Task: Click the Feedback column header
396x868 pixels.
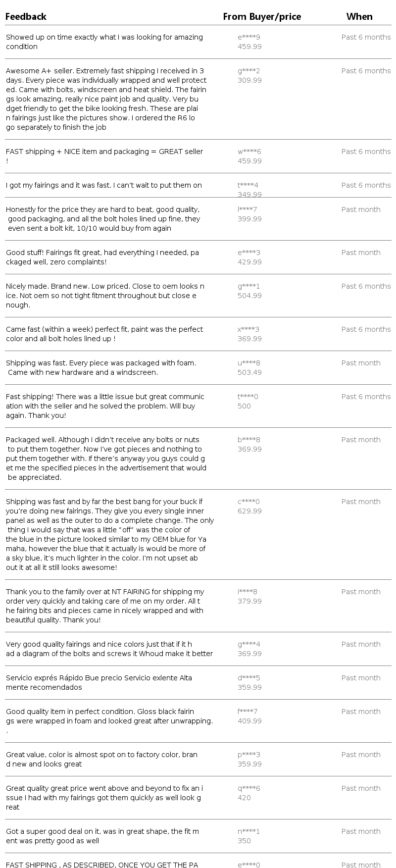Action: (26, 17)
